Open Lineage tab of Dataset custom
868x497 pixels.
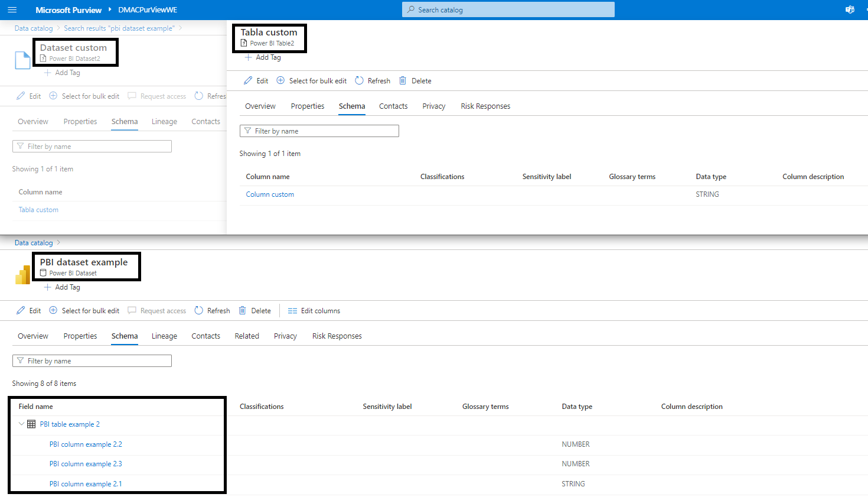[164, 122]
